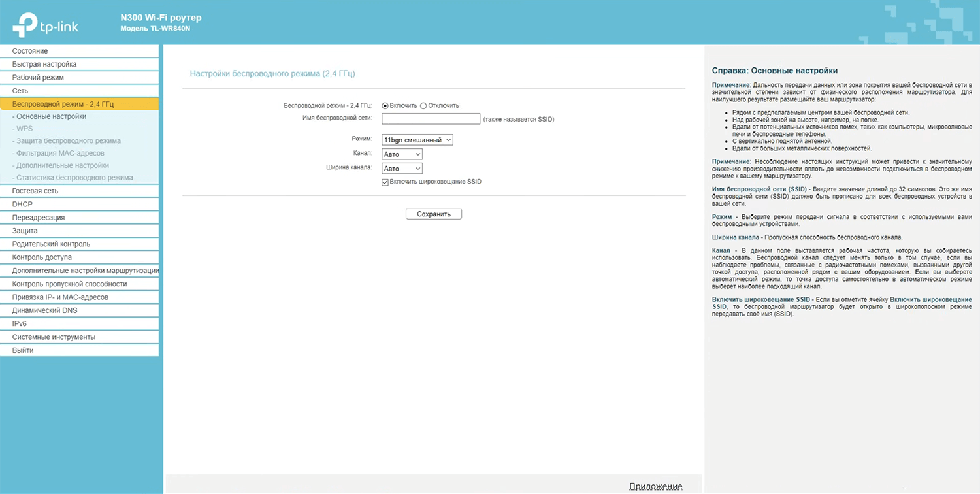The width and height of the screenshot is (980, 494).
Task: Open the DHCP menu item
Action: click(22, 205)
